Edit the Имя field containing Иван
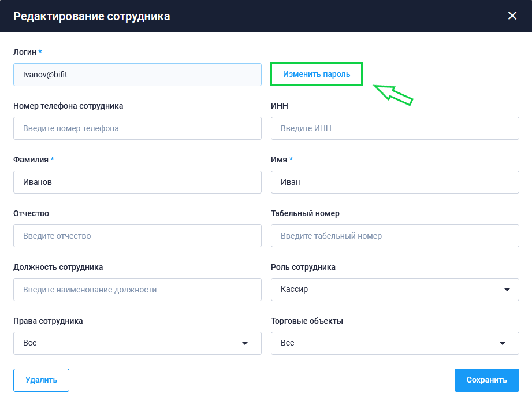532x404 pixels. point(395,182)
